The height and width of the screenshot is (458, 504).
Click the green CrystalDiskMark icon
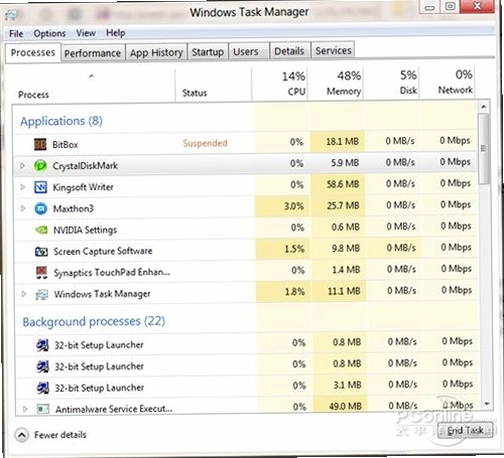click(40, 166)
